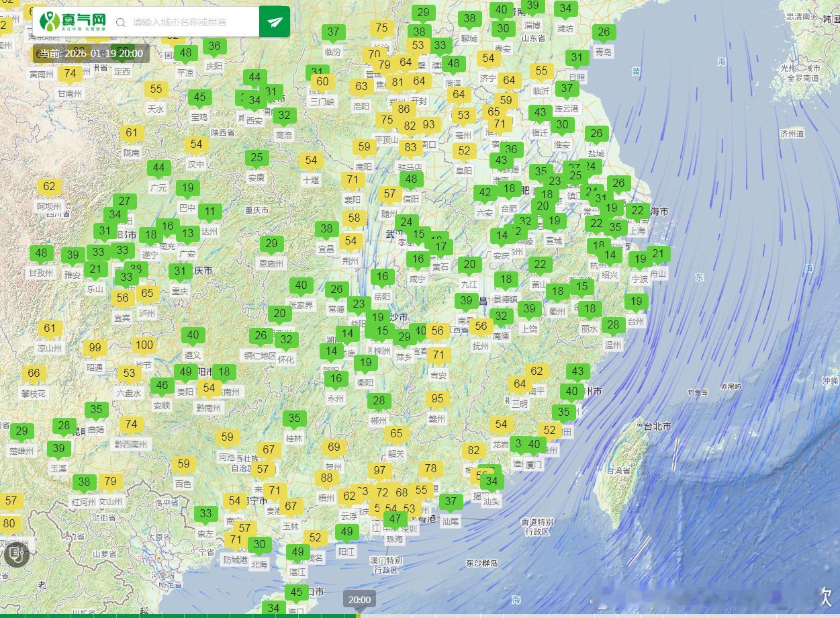Screen dimensions: 840x618
Task: Select the 日照 marker showing 31
Action: click(x=577, y=59)
